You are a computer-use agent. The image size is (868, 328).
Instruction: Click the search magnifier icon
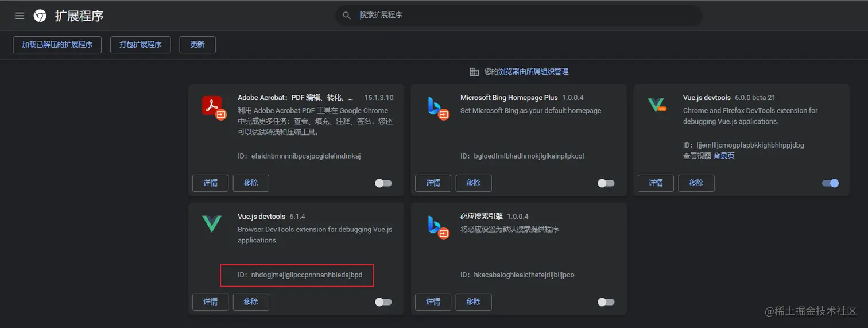click(347, 16)
